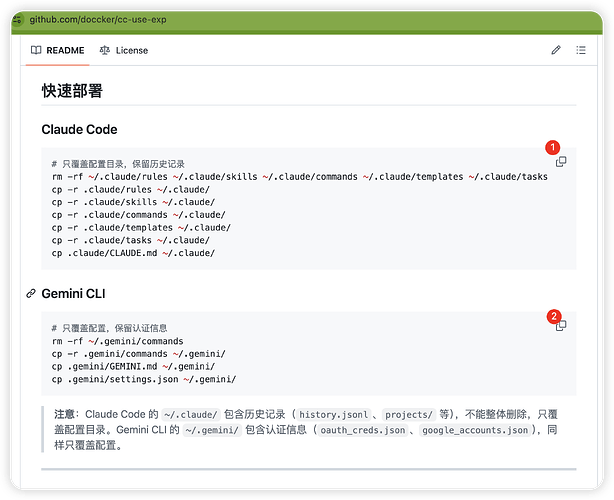Switch to the README tab

(x=57, y=50)
